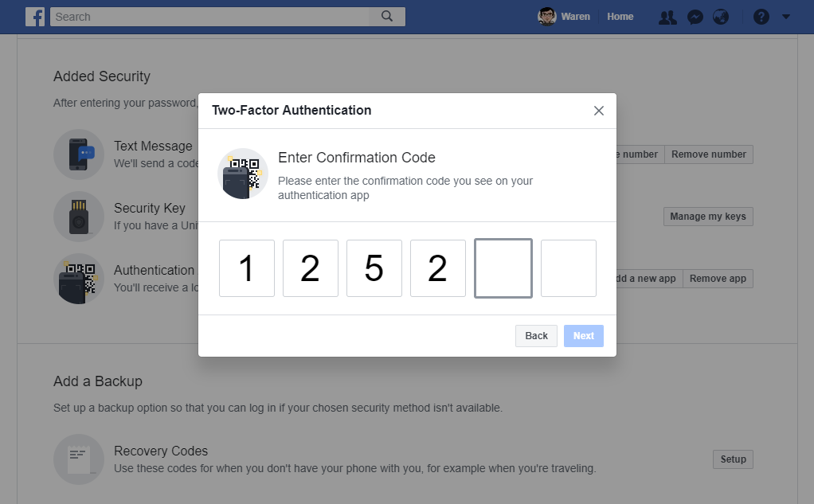Open the friend requests icon
This screenshot has height=504, width=814.
(667, 16)
